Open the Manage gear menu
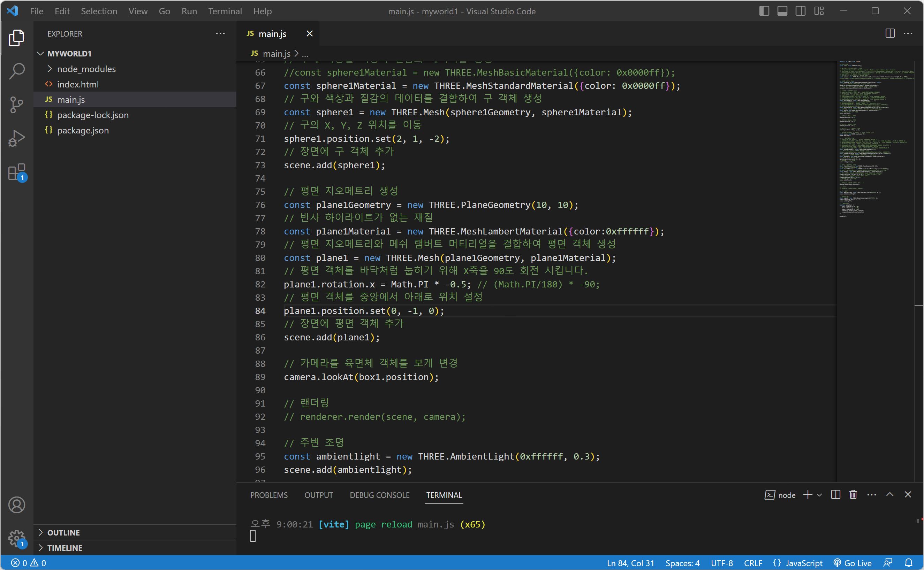924x570 pixels. [x=17, y=538]
